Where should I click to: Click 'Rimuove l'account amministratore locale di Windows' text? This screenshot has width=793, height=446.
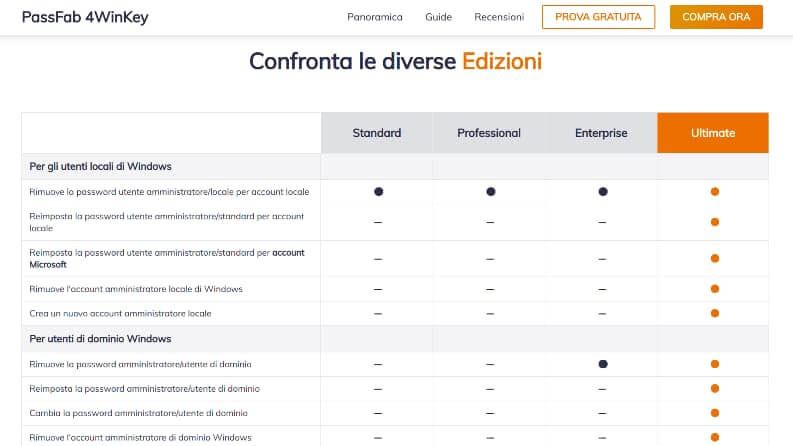pyautogui.click(x=136, y=289)
